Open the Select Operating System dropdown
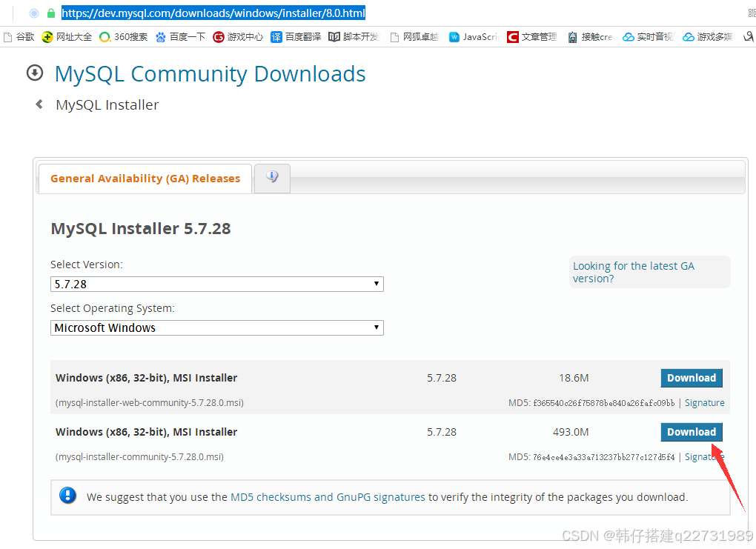The width and height of the screenshot is (756, 549). click(x=217, y=327)
